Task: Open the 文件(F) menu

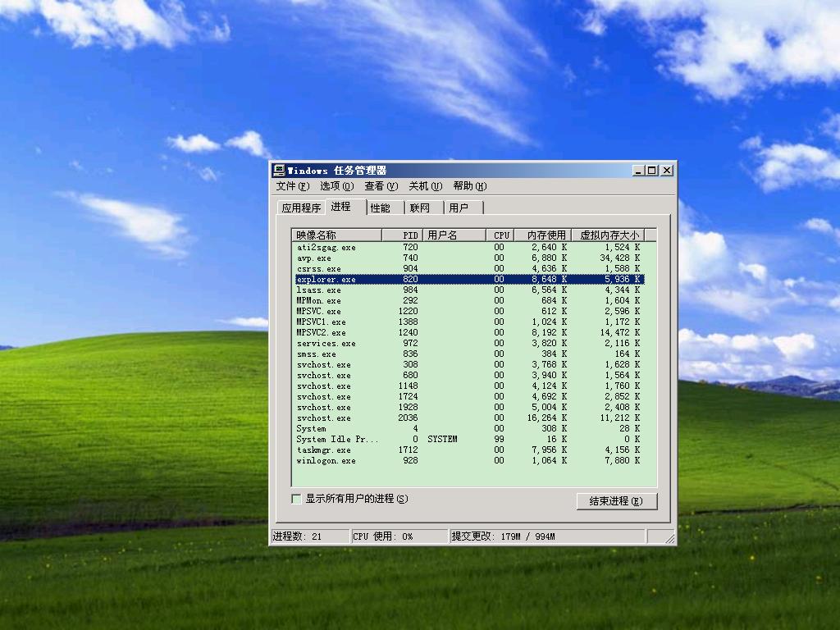Action: pyautogui.click(x=293, y=186)
